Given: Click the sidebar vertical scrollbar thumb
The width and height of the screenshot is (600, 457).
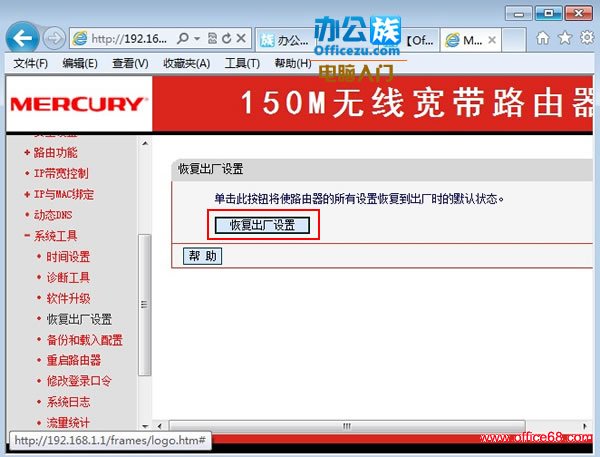Looking at the screenshot, I should pyautogui.click(x=145, y=305).
